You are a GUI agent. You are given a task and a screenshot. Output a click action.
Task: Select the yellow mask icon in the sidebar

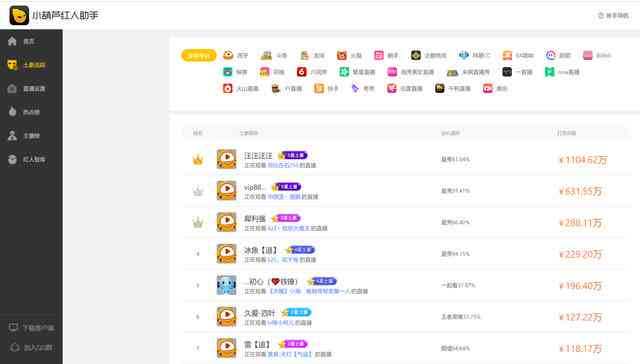[13, 65]
